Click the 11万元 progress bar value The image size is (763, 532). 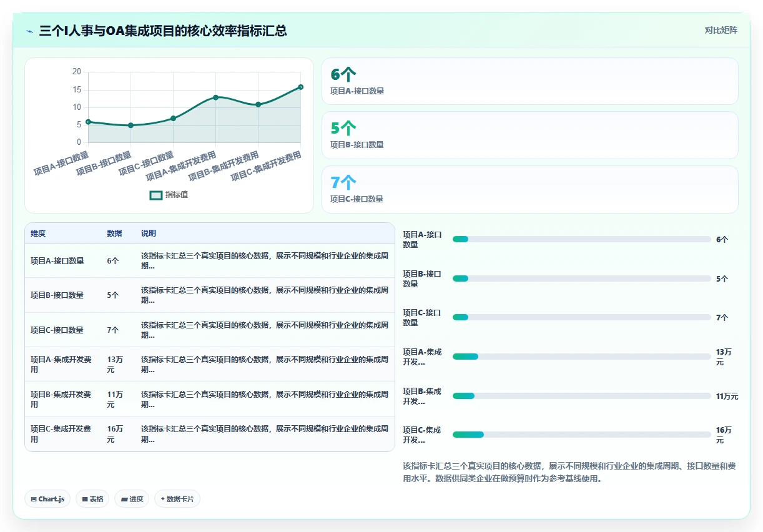tap(727, 396)
